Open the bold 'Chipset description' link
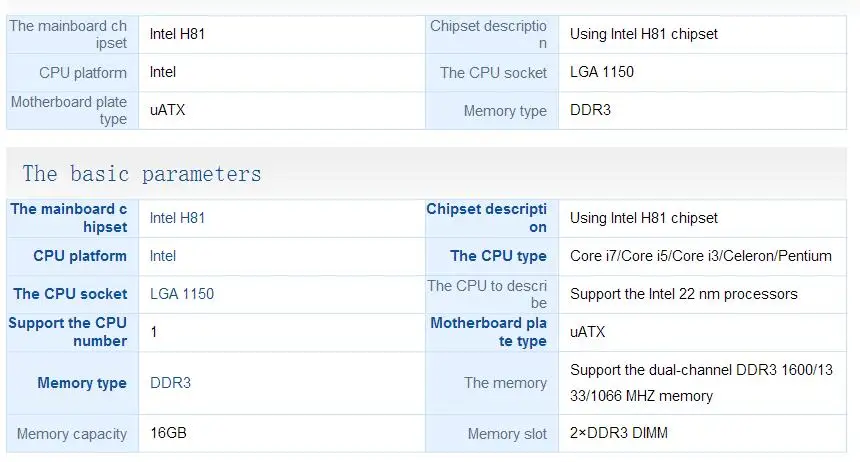 point(486,218)
